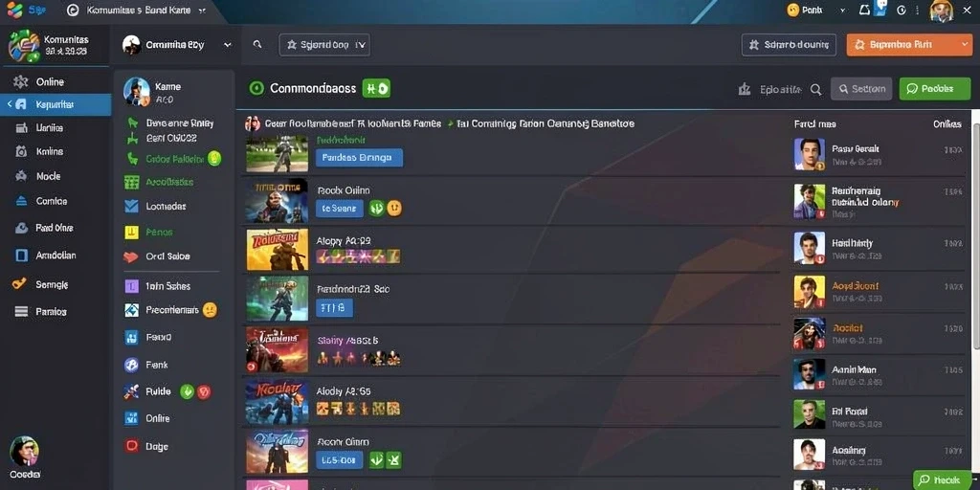Toggle the green check badge beside Ruide
This screenshot has height=490, width=980.
pyautogui.click(x=187, y=391)
